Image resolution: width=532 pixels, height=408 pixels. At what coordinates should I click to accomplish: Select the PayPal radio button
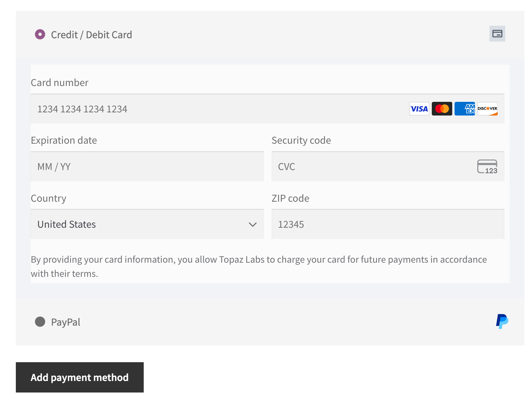40,322
